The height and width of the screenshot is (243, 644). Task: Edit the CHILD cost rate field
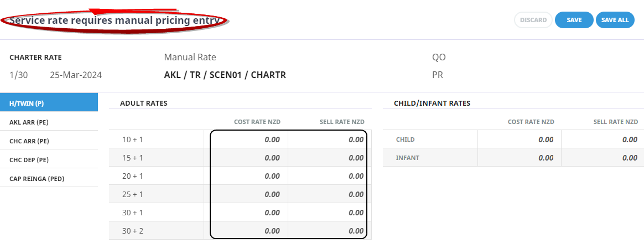click(x=519, y=139)
